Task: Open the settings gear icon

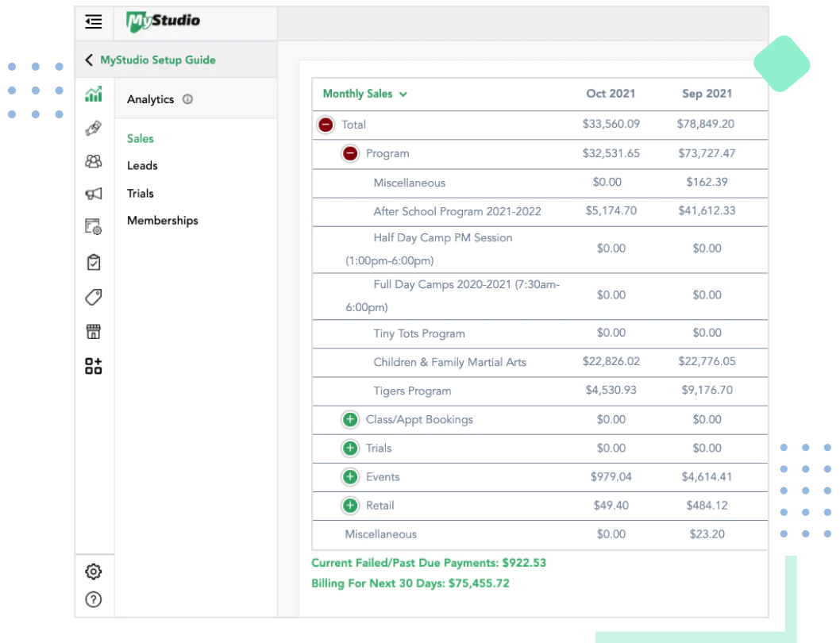Action: [x=93, y=572]
